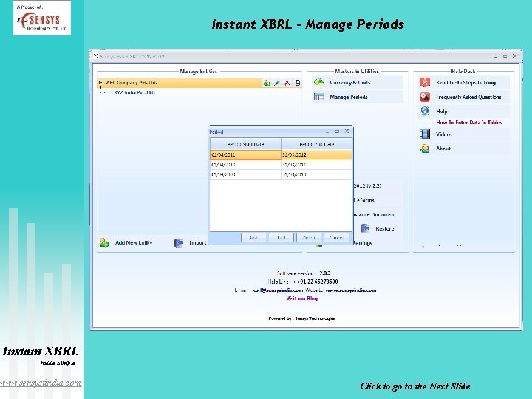Screen dimensions: 532x399
Task: Minimize the Period dialog
Action: click(327, 132)
